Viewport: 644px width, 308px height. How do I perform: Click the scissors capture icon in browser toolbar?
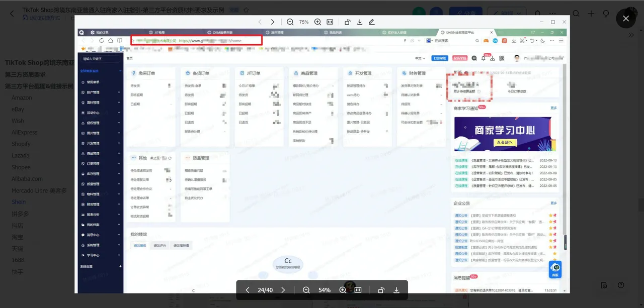pos(522,40)
